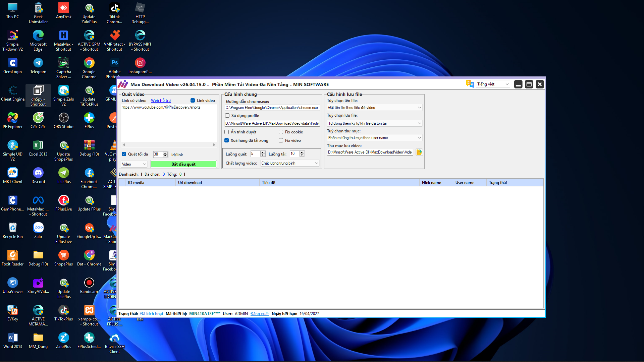644x362 pixels.
Task: Select the TikTokPlus desktop icon
Action: pyautogui.click(x=64, y=313)
